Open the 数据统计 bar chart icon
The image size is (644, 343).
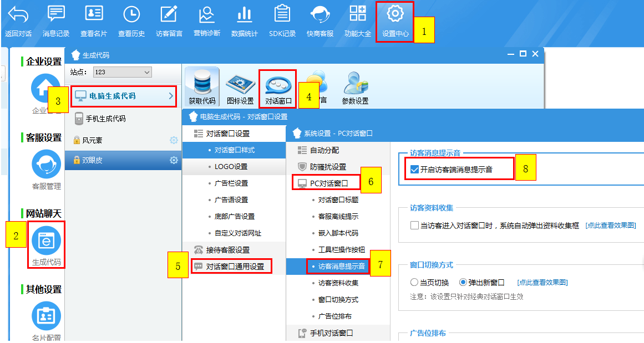[244, 14]
